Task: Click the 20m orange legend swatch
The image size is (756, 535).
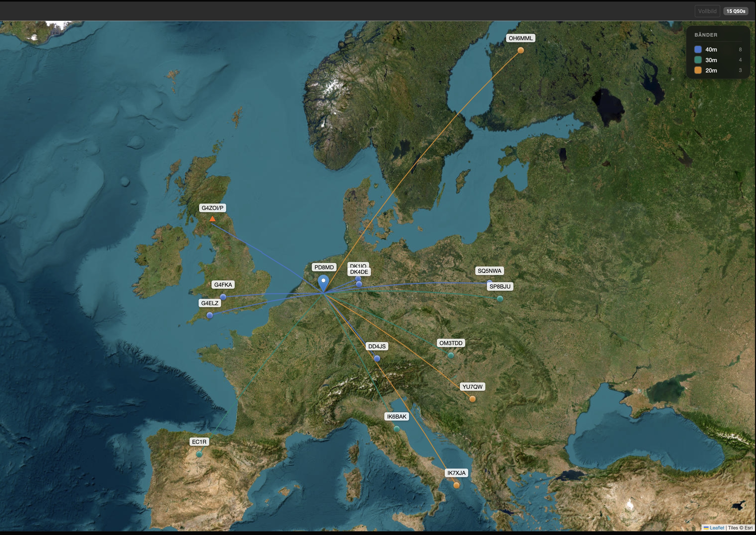Action: click(x=698, y=70)
